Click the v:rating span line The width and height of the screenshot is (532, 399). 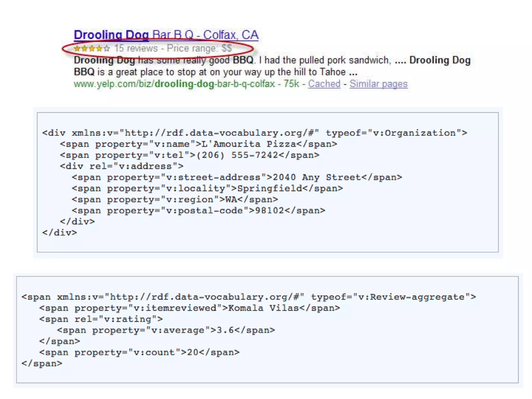(x=101, y=319)
